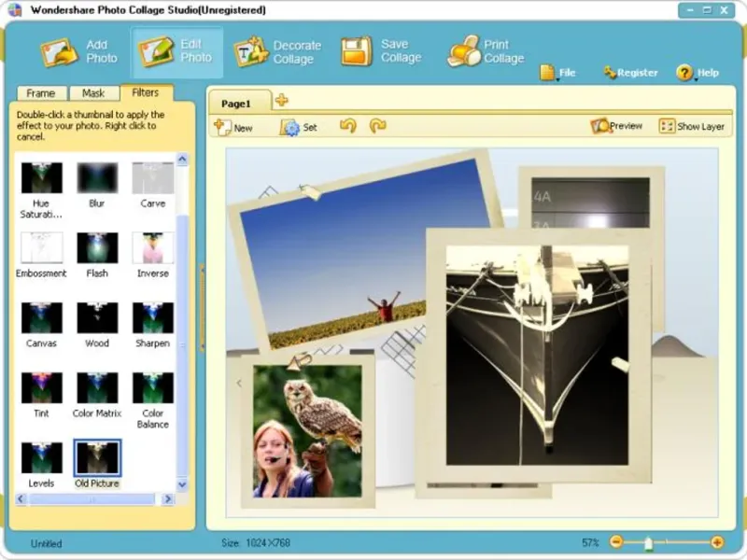The height and width of the screenshot is (560, 747).
Task: Select the Old Picture filter thumbnail
Action: pyautogui.click(x=97, y=457)
